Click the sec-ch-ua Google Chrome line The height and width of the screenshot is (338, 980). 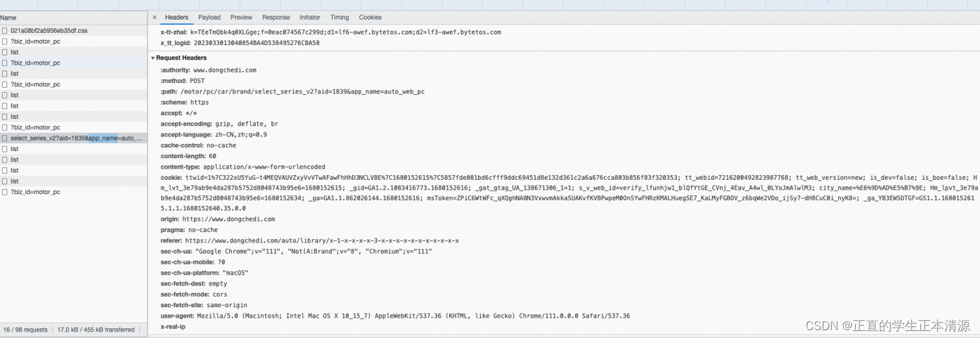[x=297, y=252]
